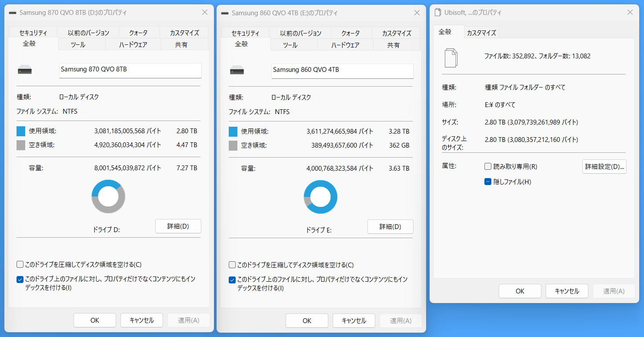Click the volume name field Samsung 860 QVO 4TB
644x337 pixels.
tap(342, 71)
